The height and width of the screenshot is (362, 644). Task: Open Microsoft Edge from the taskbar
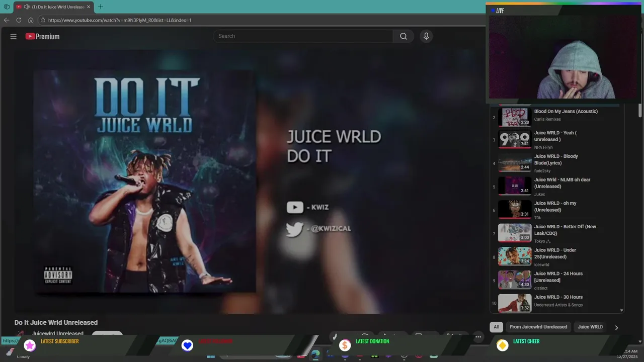click(x=315, y=354)
